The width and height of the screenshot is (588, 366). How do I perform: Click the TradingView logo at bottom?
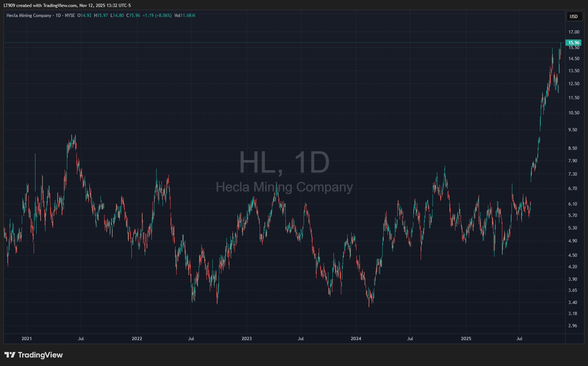point(34,355)
